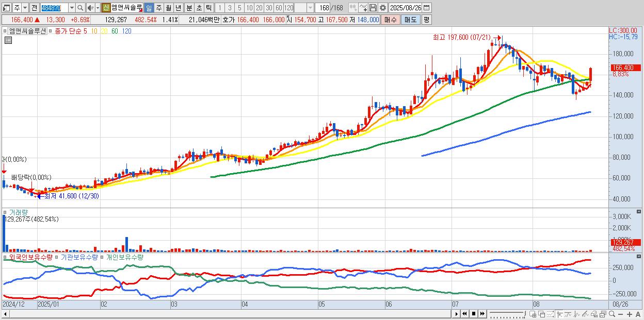Open the first toolbar 주 market type dropdown arrow

pos(25,8)
